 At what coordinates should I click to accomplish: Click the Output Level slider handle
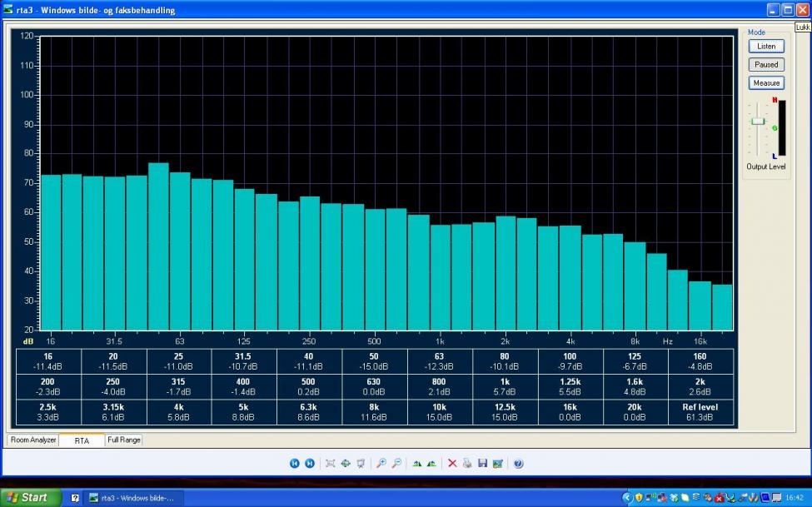point(757,122)
